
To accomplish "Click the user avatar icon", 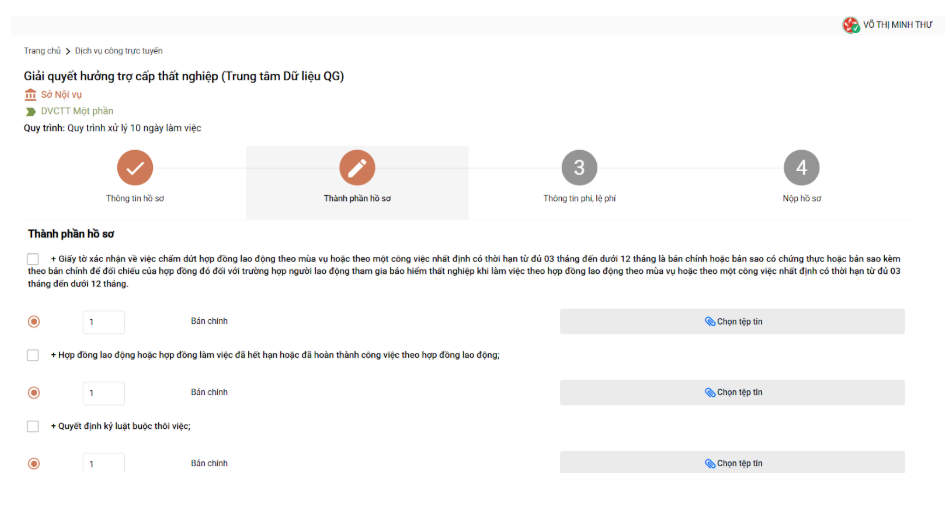I will click(851, 25).
